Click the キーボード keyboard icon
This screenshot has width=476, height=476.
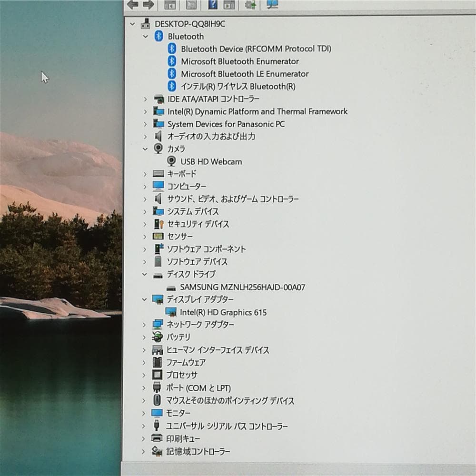click(x=159, y=174)
